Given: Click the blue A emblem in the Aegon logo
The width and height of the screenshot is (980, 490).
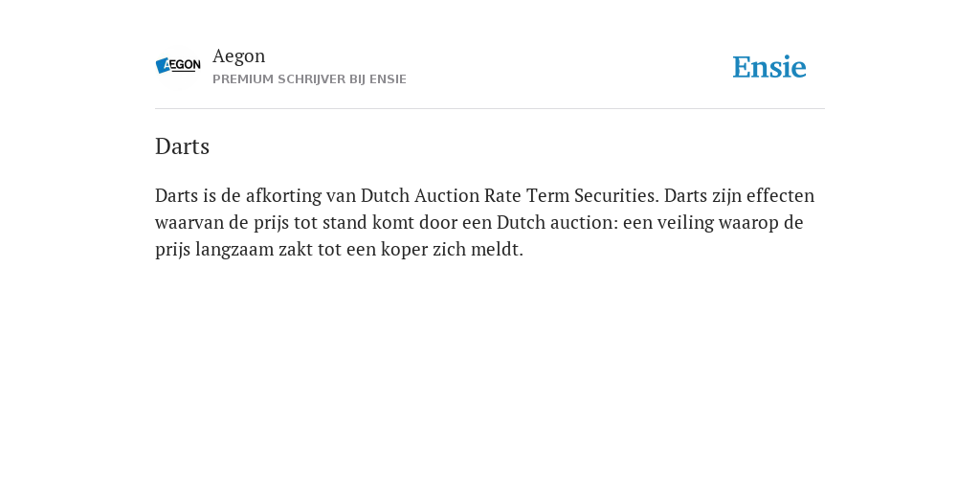Looking at the screenshot, I should click(163, 65).
